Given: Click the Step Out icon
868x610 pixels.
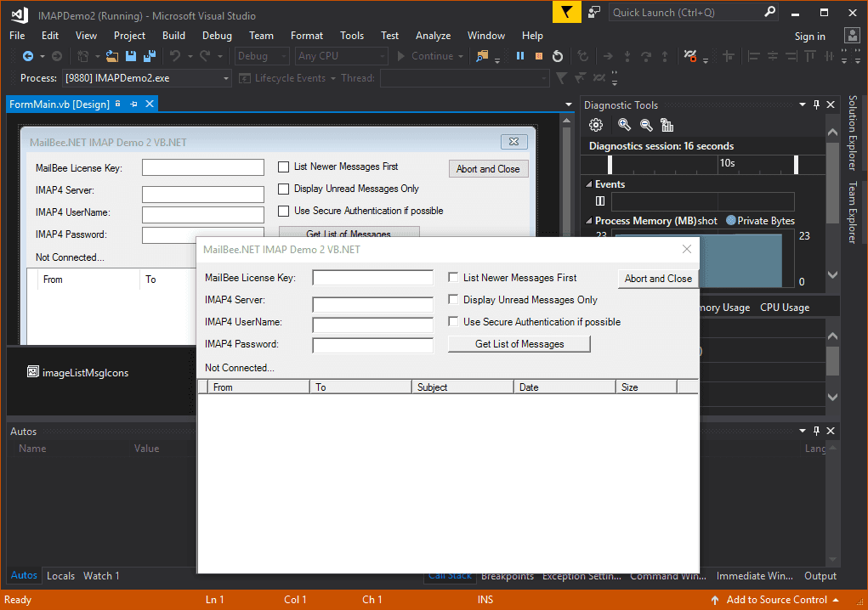Looking at the screenshot, I should pos(665,56).
